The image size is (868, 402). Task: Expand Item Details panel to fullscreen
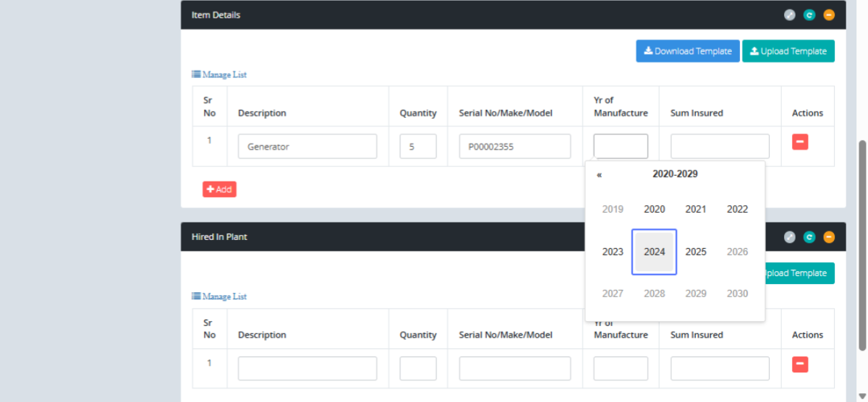790,14
